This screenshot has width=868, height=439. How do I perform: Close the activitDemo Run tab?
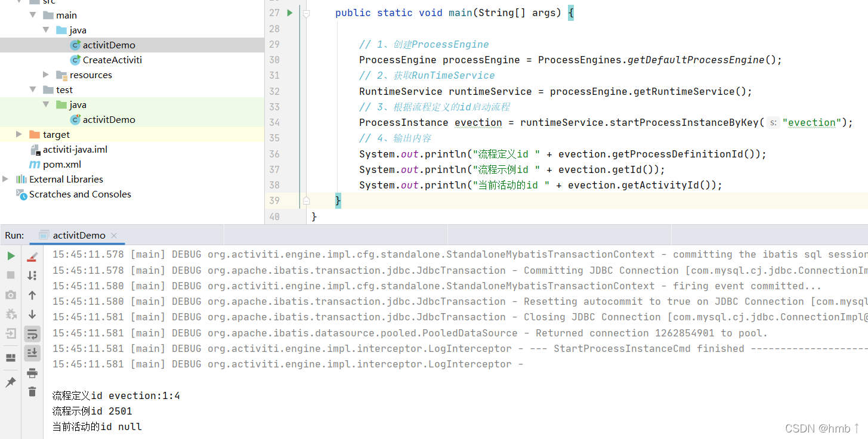tap(114, 236)
